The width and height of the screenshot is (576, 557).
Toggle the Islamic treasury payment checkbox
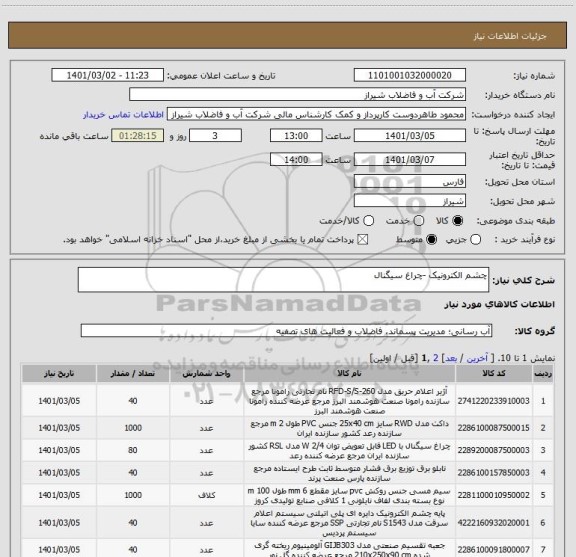[363, 240]
